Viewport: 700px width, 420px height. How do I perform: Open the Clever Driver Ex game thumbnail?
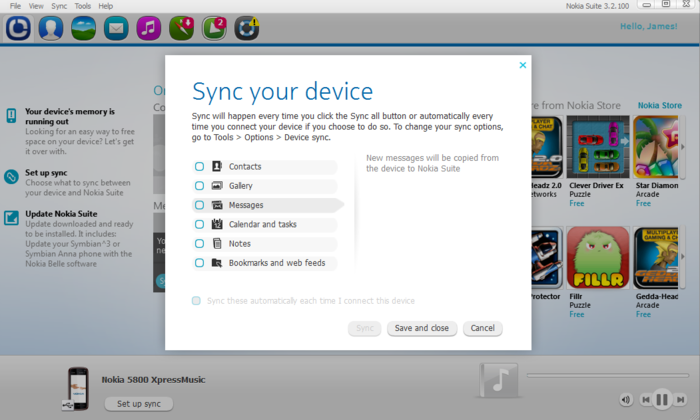pyautogui.click(x=598, y=147)
